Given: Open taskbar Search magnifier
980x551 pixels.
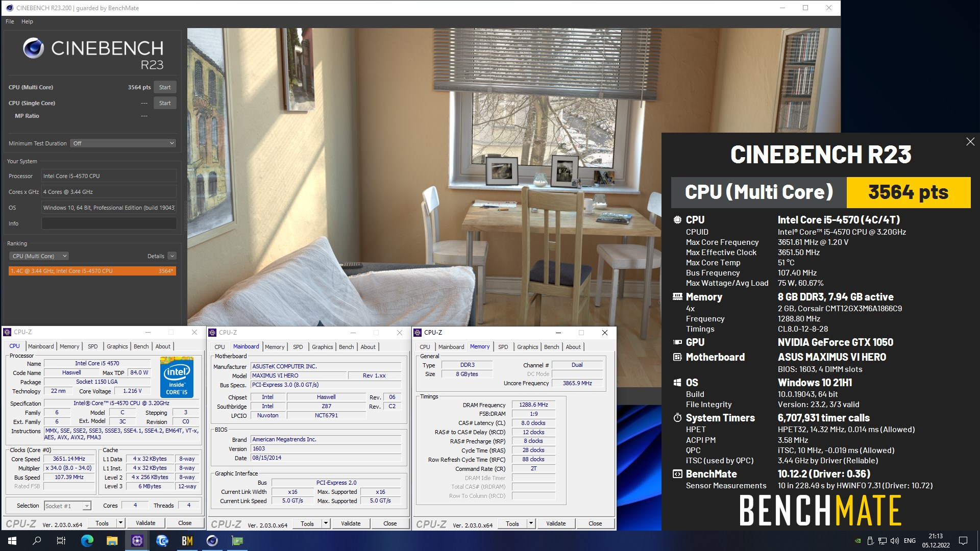Looking at the screenshot, I should (x=37, y=541).
